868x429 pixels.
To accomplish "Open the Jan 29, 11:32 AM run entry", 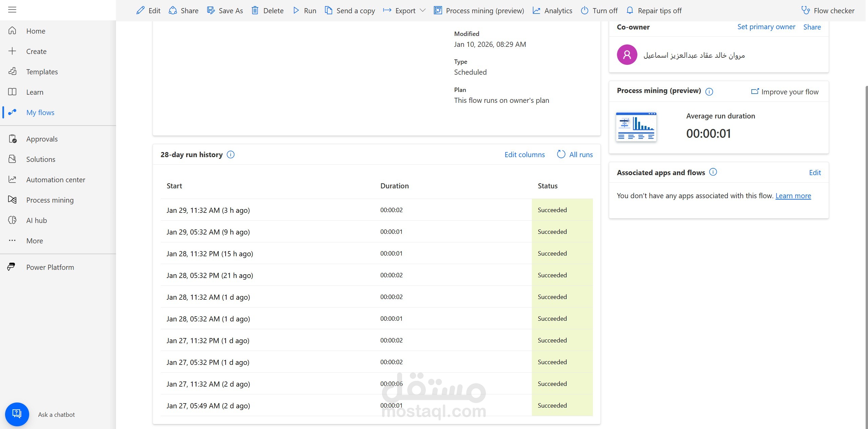I will click(208, 210).
